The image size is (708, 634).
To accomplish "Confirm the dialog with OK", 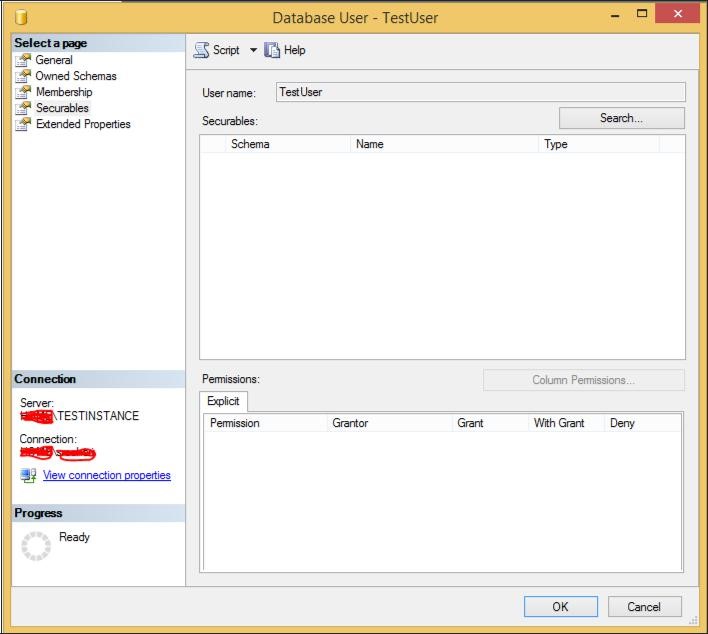I will (561, 606).
